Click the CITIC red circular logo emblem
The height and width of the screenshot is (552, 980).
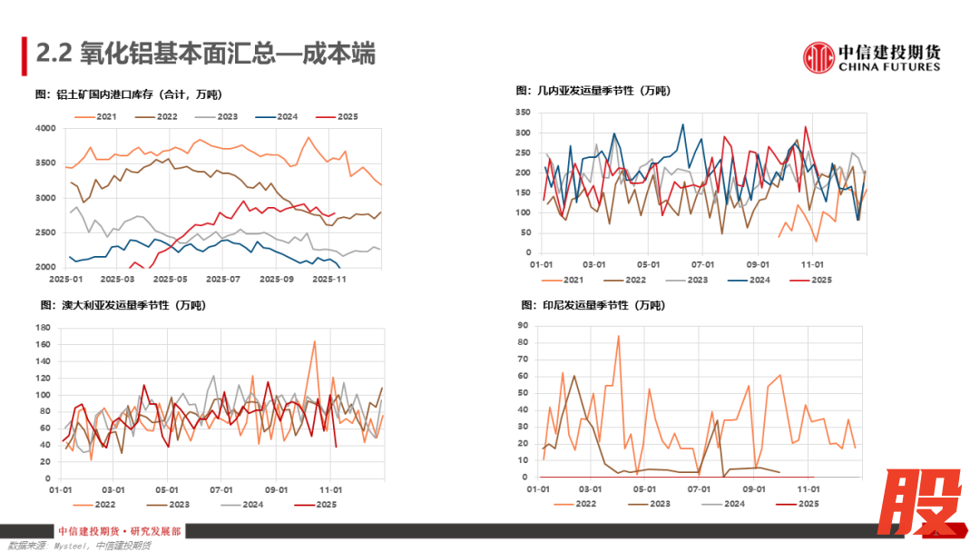point(818,58)
